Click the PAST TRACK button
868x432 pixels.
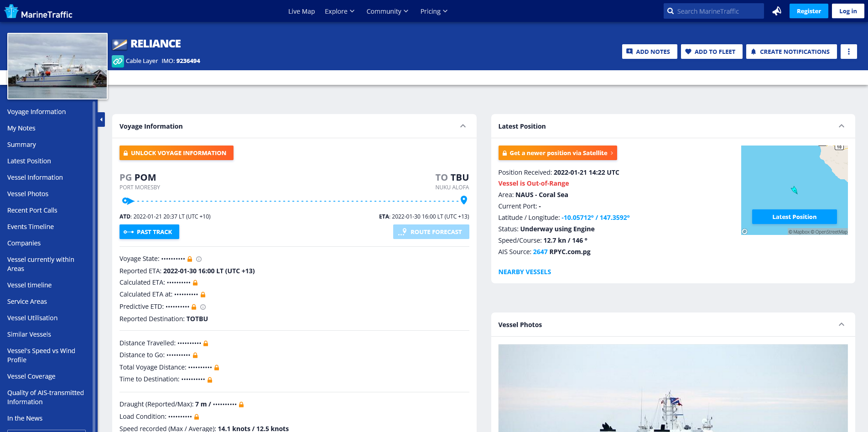pos(149,232)
